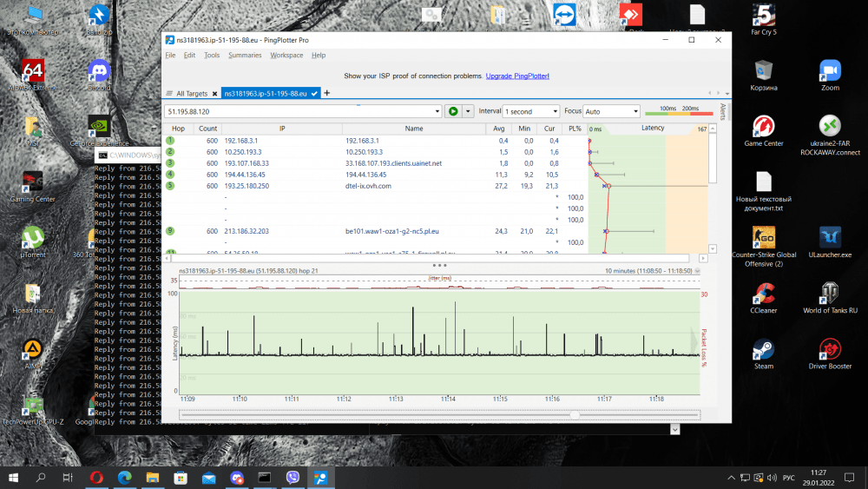The height and width of the screenshot is (489, 868).
Task: Select the hop 5 green circle
Action: (x=171, y=185)
